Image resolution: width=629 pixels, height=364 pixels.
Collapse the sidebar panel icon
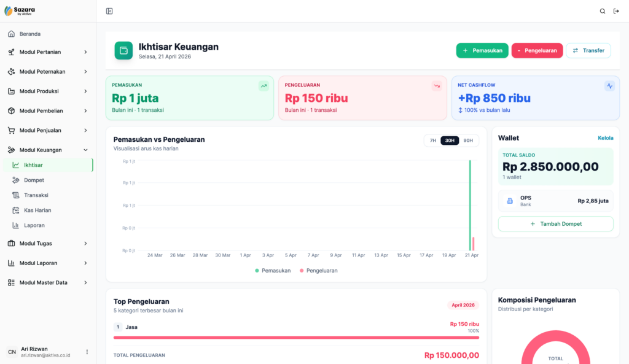pos(109,11)
